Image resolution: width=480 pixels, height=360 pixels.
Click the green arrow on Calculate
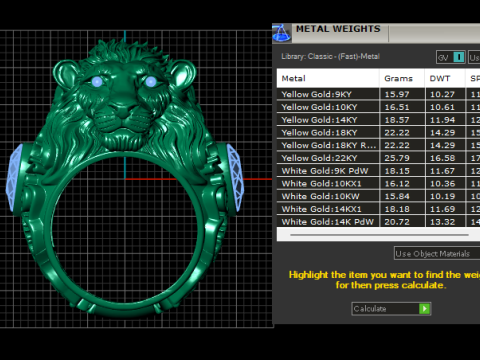(425, 309)
